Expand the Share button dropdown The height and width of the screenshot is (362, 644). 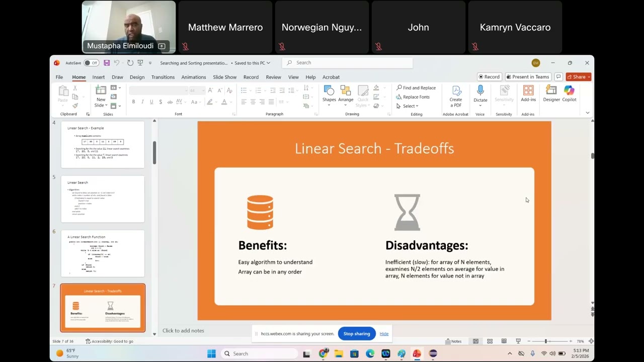click(x=589, y=77)
